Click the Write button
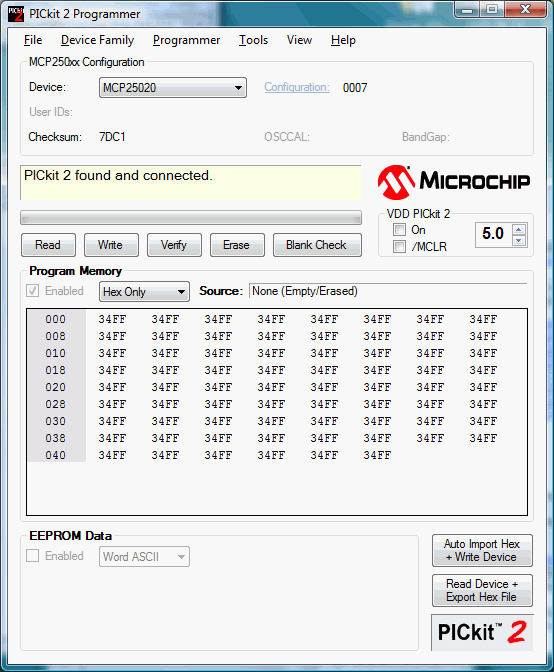 coord(111,245)
